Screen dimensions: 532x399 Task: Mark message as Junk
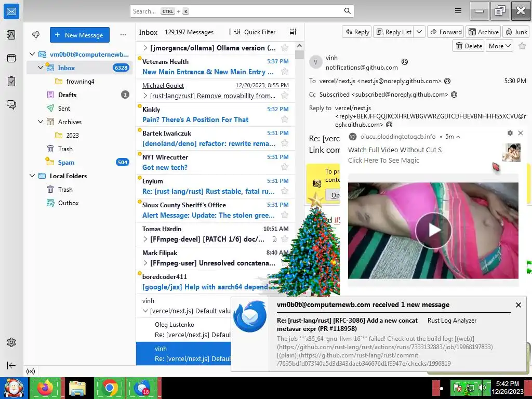tap(516, 32)
